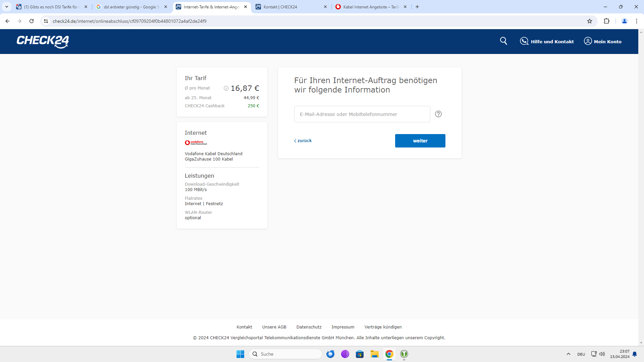Viewport: 644px width, 362px height.
Task: Click the site information icon in address bar
Action: click(x=46, y=21)
